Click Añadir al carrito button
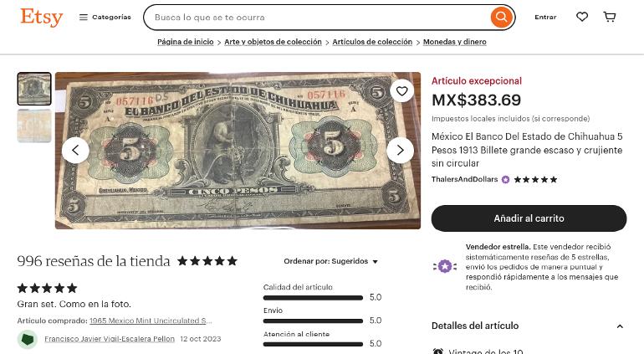 529,218
